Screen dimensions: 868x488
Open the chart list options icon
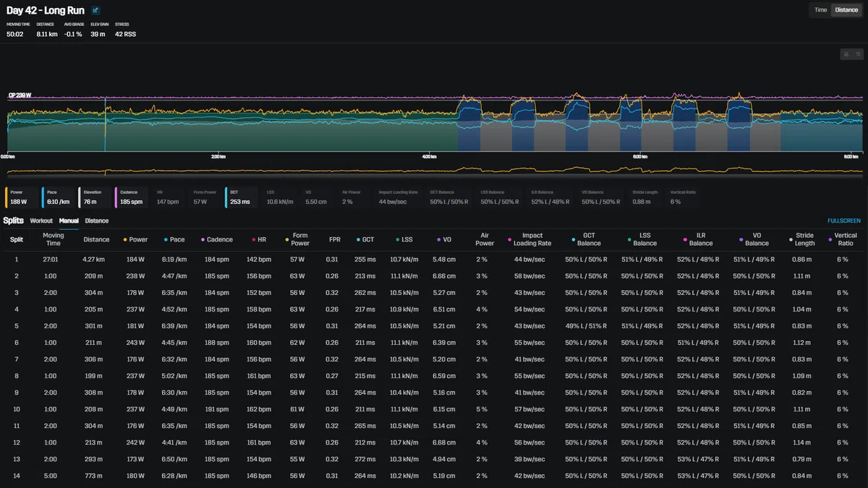(857, 54)
